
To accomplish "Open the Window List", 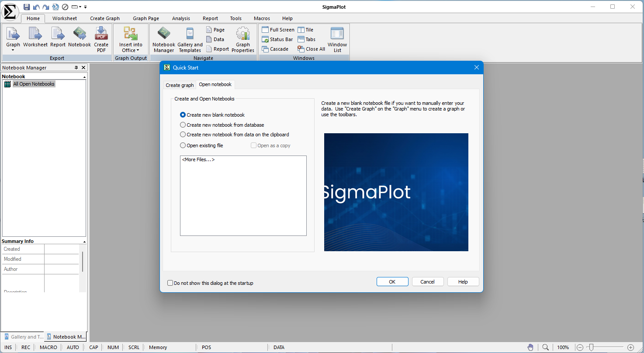I will pyautogui.click(x=337, y=39).
